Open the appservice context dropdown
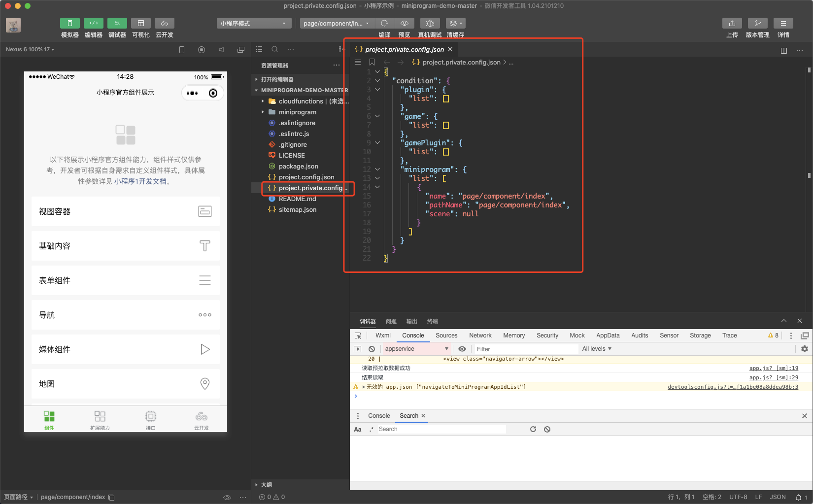This screenshot has height=504, width=813. (416, 349)
